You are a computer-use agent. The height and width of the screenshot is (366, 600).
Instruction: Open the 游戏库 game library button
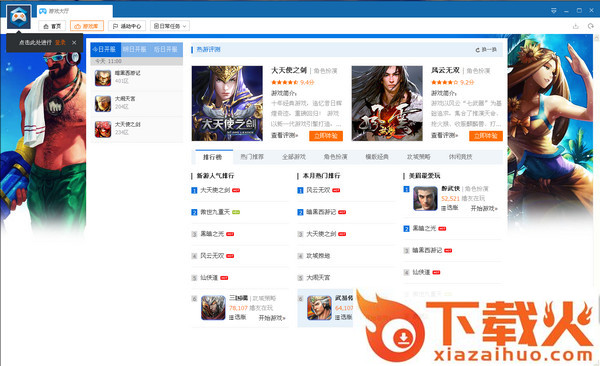coord(87,26)
